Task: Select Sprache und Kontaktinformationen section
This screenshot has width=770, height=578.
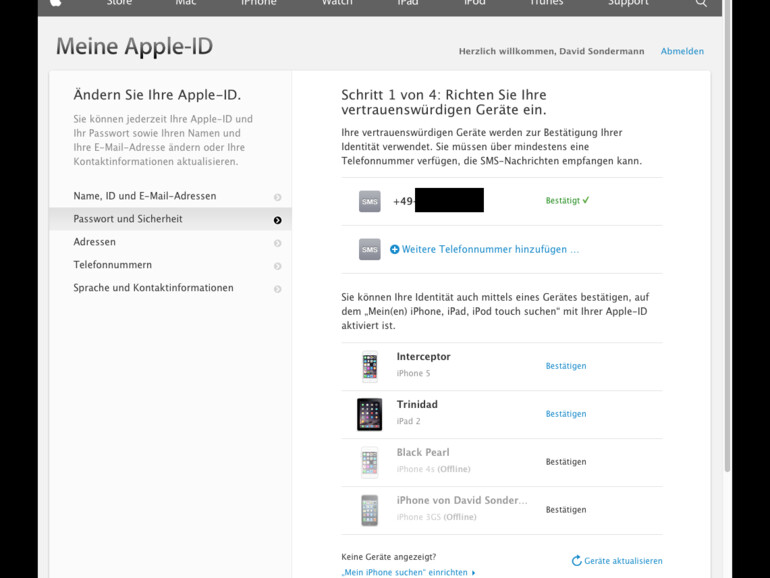Action: pos(170,288)
